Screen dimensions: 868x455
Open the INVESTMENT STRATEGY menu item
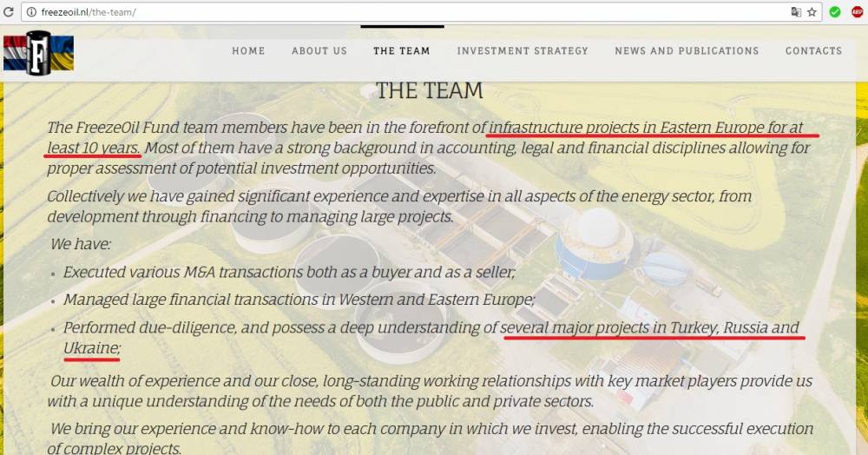(523, 51)
